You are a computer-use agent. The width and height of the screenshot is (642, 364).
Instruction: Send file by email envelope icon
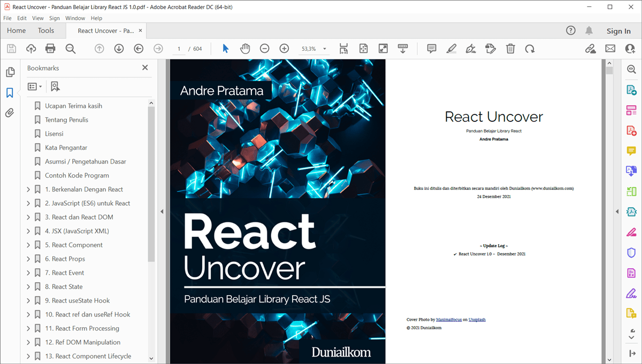[610, 49]
